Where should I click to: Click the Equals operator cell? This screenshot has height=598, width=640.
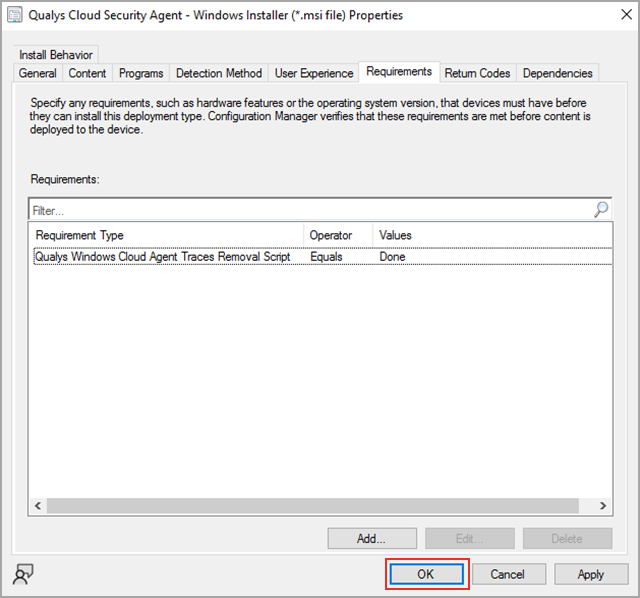pyautogui.click(x=326, y=257)
